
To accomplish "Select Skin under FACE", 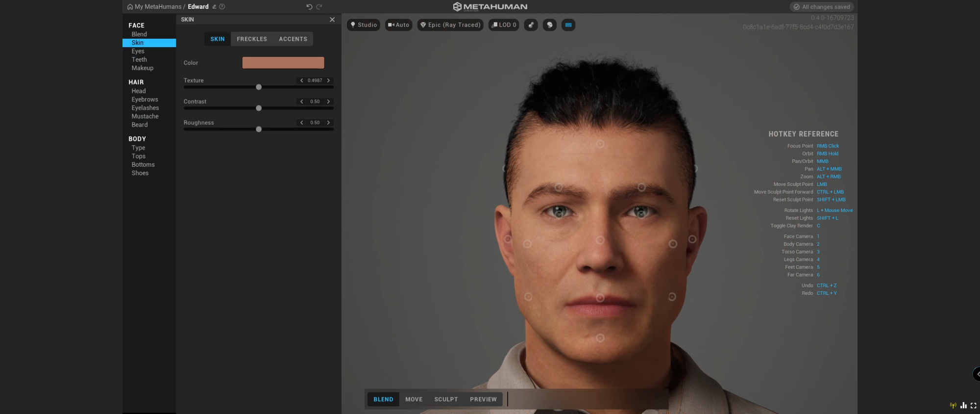I will (149, 43).
